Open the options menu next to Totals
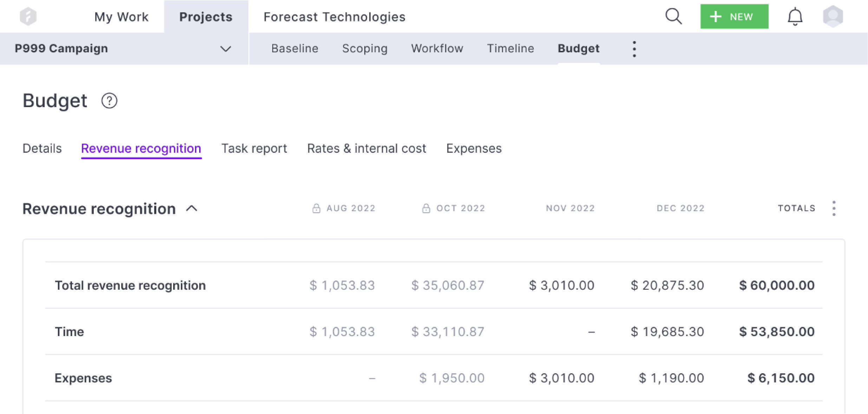868x414 pixels. [835, 208]
